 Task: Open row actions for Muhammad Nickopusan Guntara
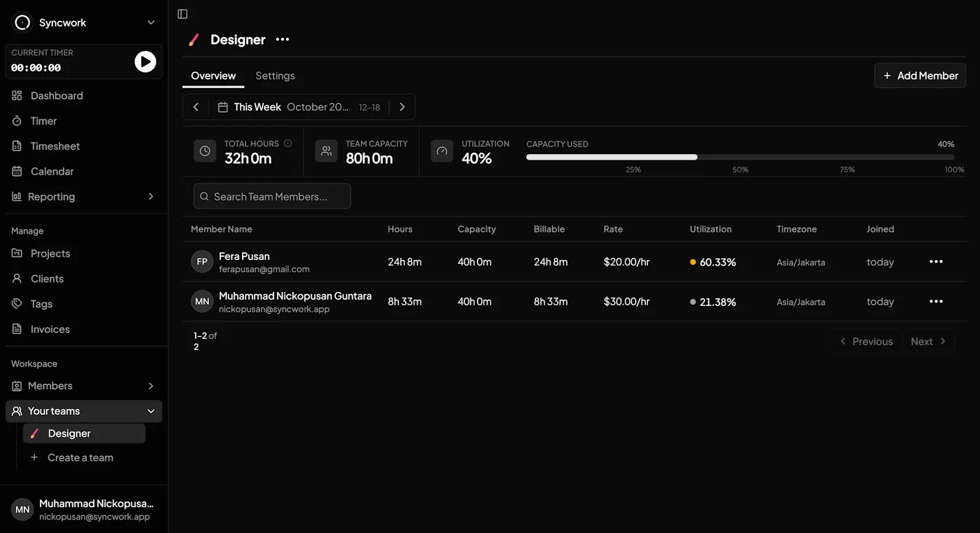tap(936, 302)
